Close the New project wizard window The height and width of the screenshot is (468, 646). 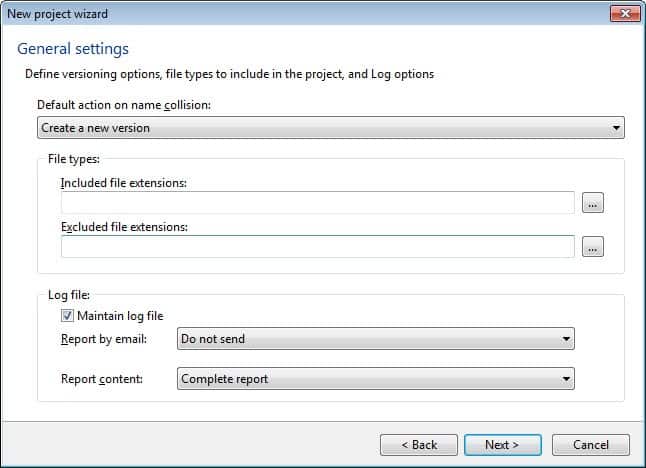click(x=624, y=14)
